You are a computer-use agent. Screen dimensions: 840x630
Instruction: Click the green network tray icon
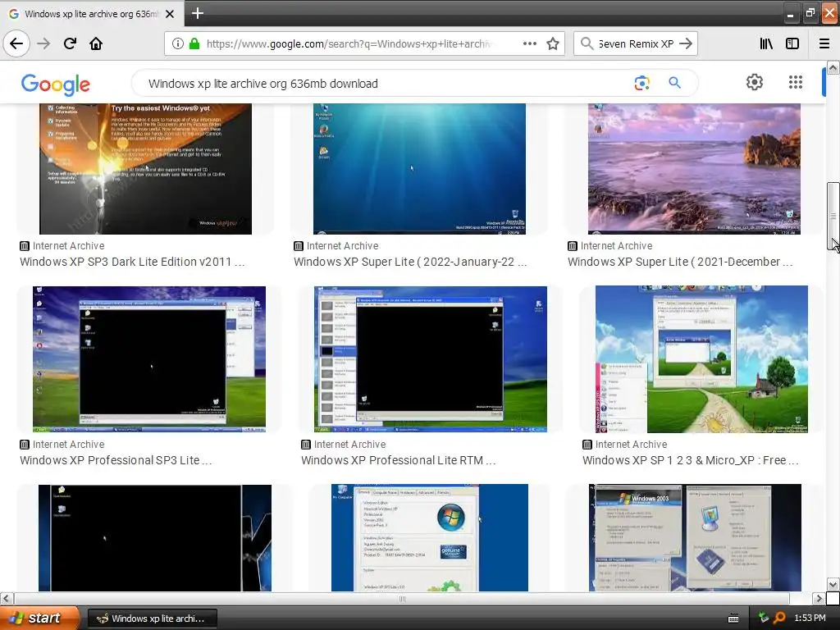(x=764, y=618)
